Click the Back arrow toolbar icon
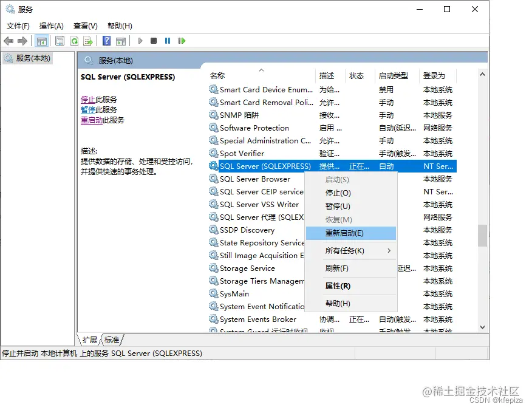 point(9,41)
